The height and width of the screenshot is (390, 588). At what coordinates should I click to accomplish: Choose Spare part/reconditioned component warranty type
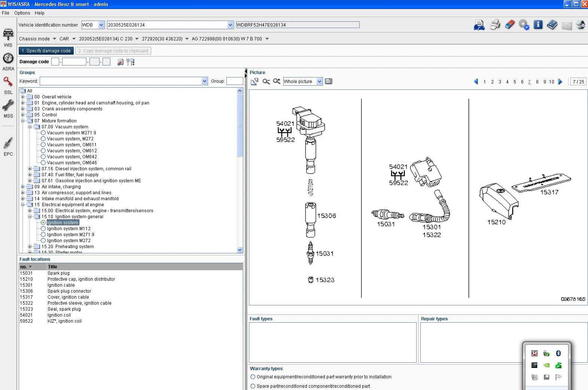click(x=253, y=386)
